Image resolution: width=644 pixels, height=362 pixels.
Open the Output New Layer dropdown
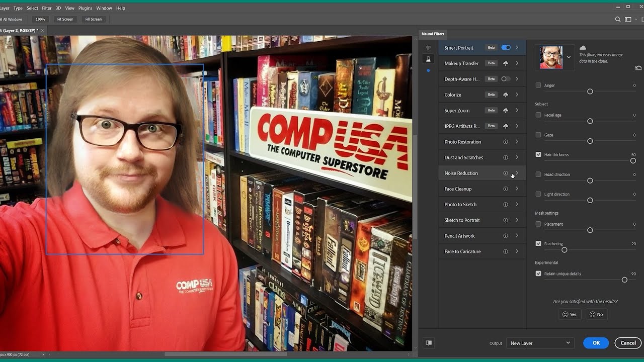(x=540, y=343)
